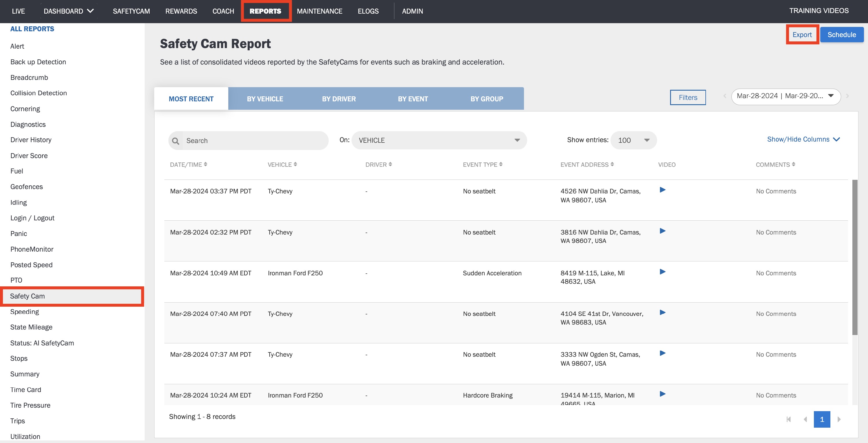868x443 pixels.
Task: Switch to the BY VEHICLE tab
Action: tap(265, 99)
